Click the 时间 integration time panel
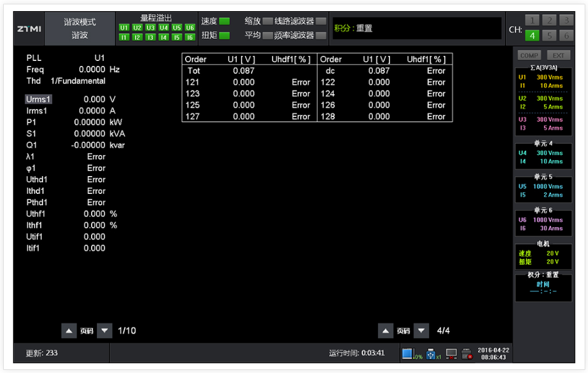The width and height of the screenshot is (588, 373). (x=544, y=287)
